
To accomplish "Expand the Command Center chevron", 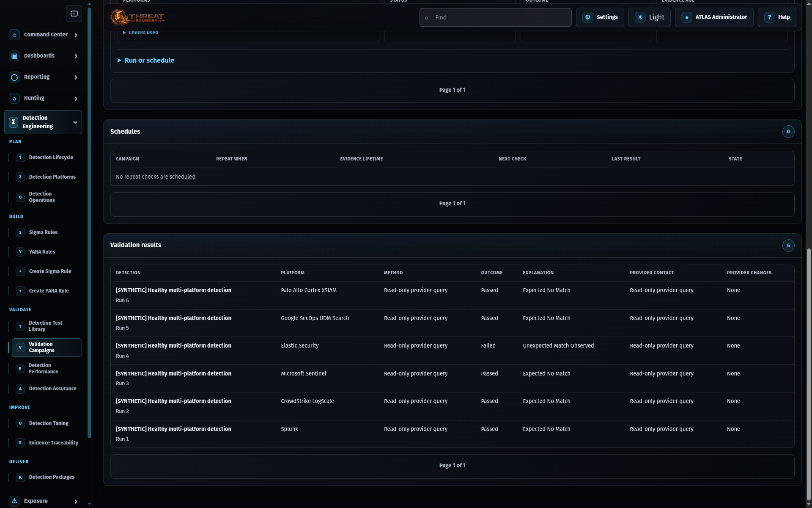I will pyautogui.click(x=76, y=35).
